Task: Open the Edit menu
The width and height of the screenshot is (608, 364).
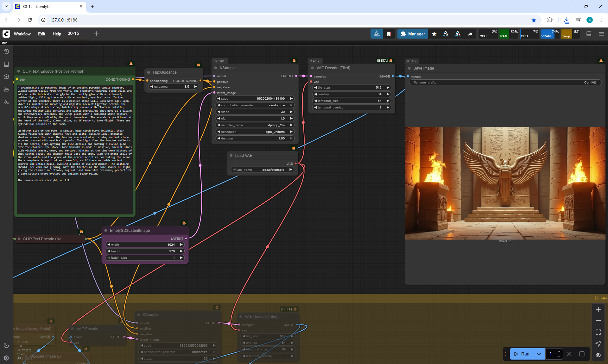Action: point(41,34)
